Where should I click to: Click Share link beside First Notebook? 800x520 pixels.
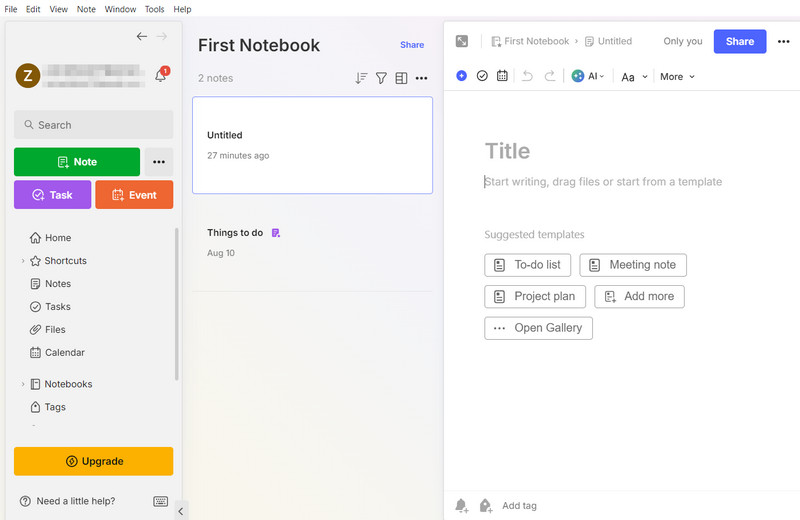tap(412, 45)
